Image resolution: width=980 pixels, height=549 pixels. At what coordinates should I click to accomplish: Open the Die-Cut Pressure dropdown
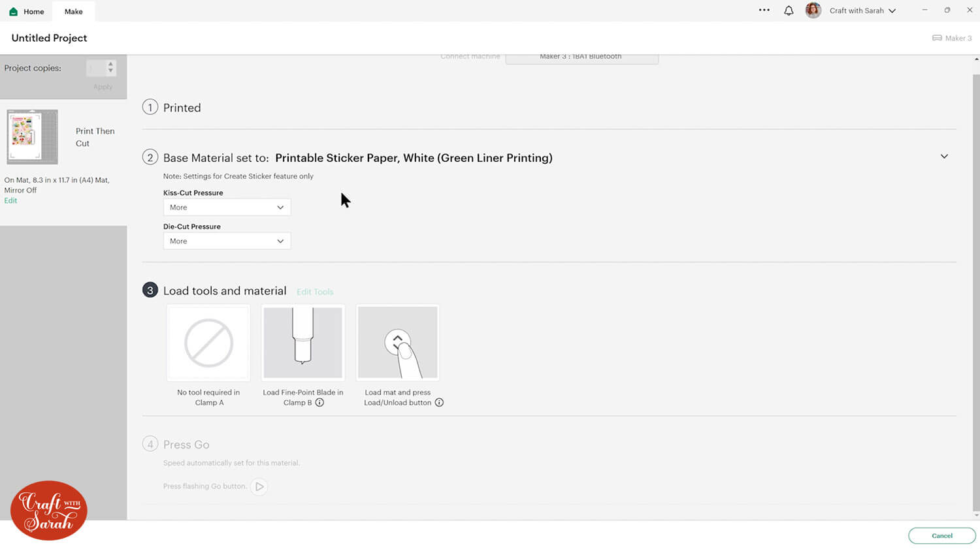pyautogui.click(x=227, y=242)
